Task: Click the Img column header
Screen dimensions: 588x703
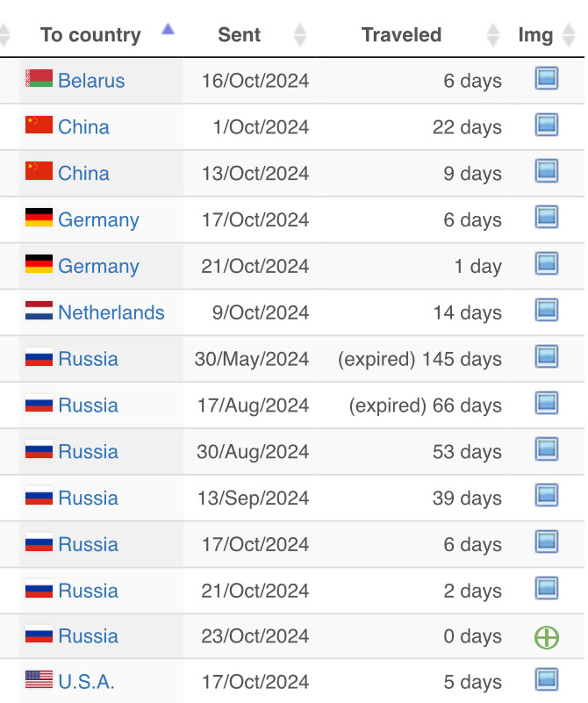Action: [x=535, y=35]
